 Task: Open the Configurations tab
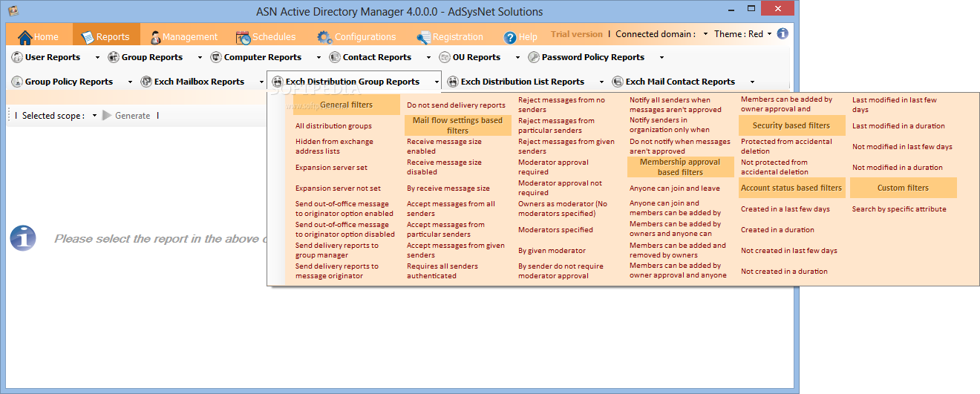pos(357,37)
